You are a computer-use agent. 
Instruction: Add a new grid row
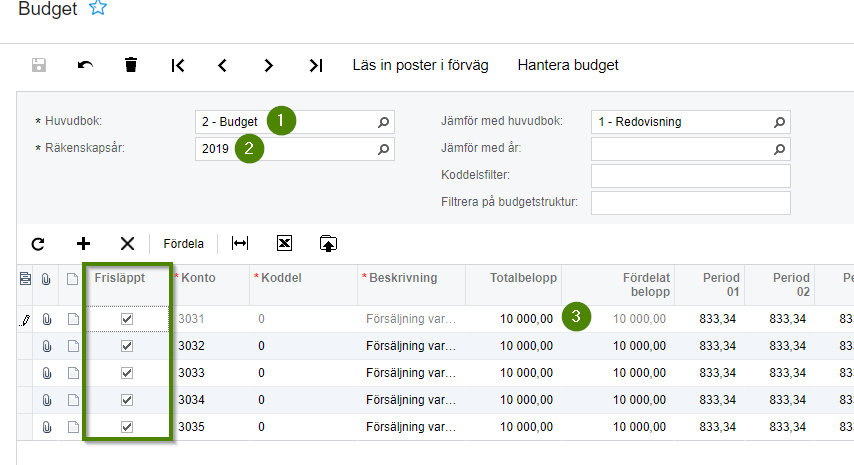tap(83, 243)
